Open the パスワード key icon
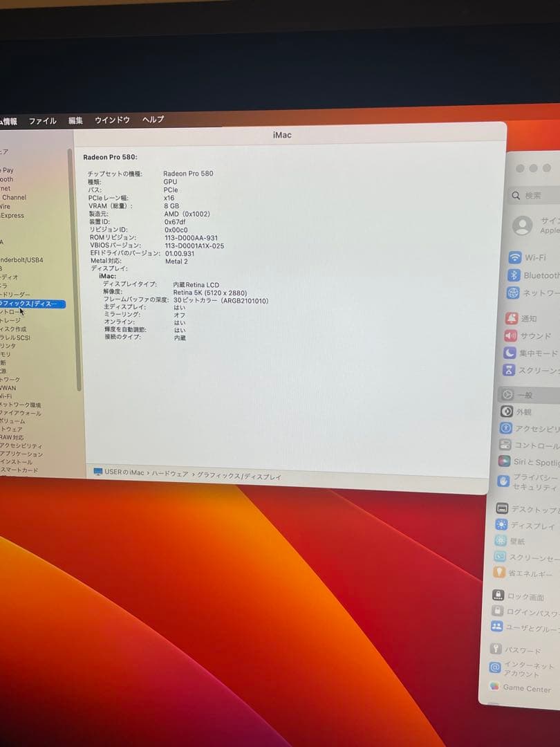Viewport: 560px width, 747px height. click(x=496, y=649)
